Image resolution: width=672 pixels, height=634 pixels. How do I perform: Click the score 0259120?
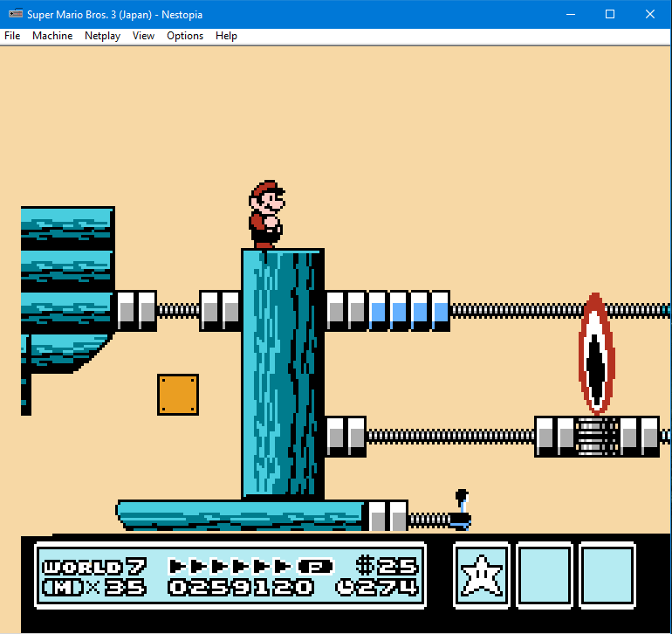coord(241,587)
